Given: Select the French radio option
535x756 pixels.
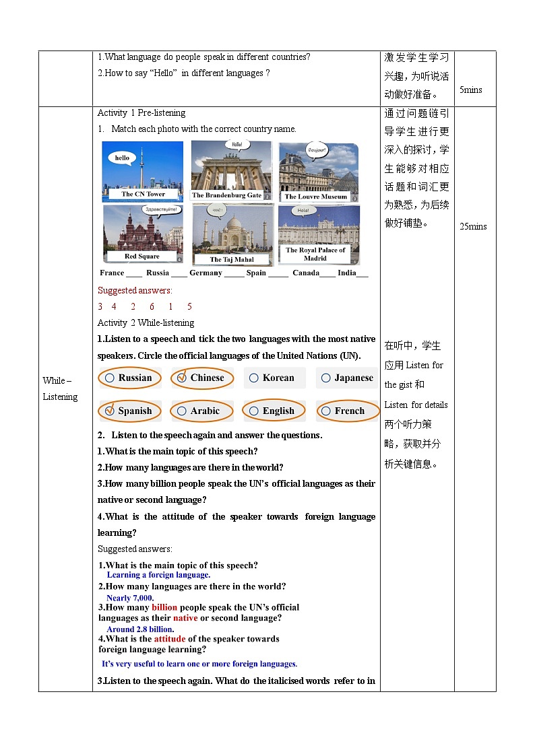Looking at the screenshot, I should (326, 411).
